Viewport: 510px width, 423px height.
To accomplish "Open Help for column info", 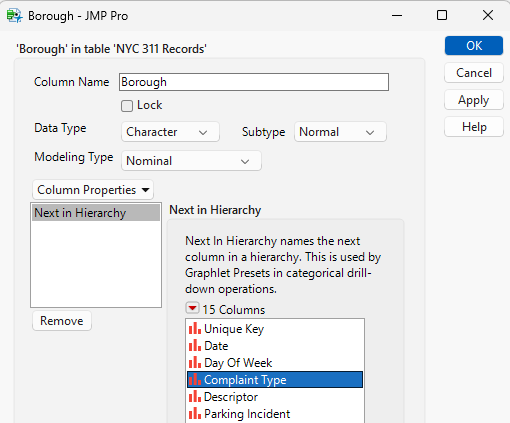I will [474, 127].
